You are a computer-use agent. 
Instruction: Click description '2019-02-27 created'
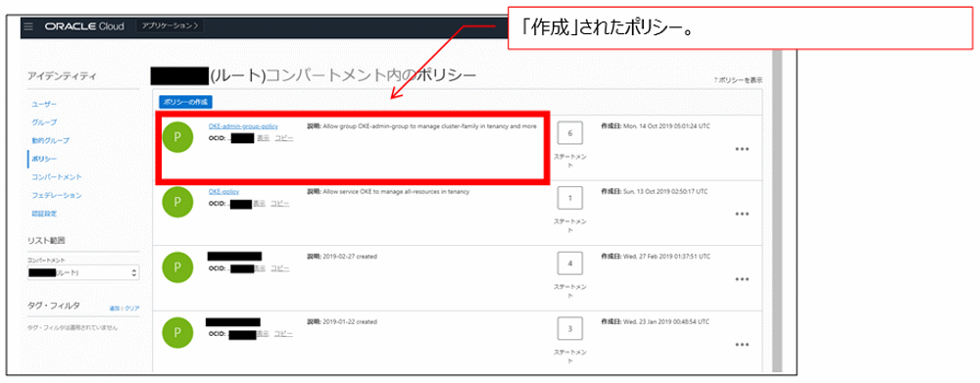pyautogui.click(x=350, y=257)
